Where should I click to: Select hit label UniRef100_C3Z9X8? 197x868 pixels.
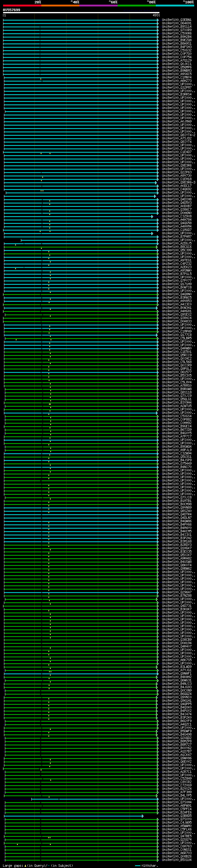[176, 216]
